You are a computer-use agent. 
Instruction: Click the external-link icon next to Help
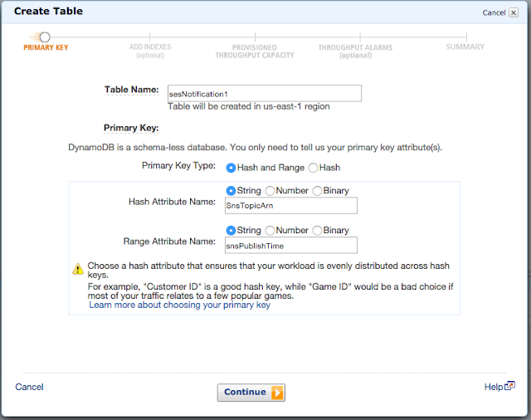coord(509,386)
